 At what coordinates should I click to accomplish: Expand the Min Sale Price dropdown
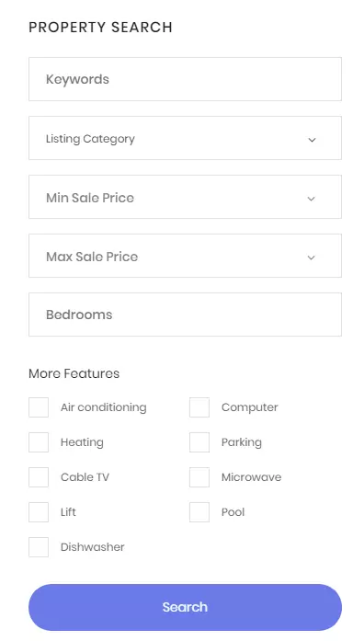click(x=185, y=197)
